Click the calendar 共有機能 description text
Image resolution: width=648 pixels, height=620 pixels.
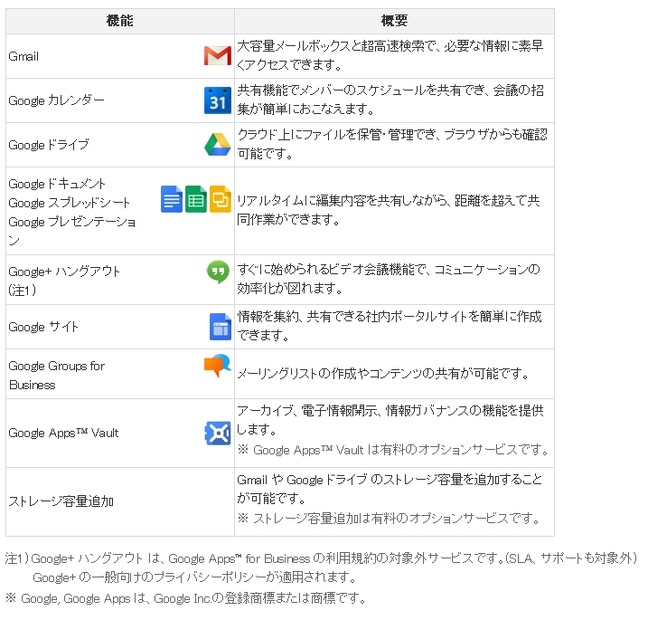pos(390,100)
